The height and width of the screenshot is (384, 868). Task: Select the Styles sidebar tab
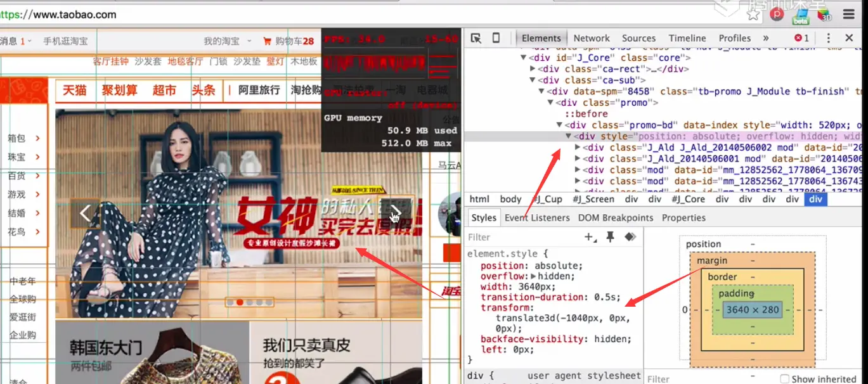[484, 217]
